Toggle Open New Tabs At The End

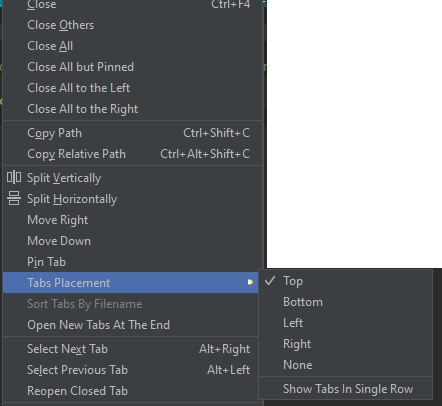tap(131, 325)
